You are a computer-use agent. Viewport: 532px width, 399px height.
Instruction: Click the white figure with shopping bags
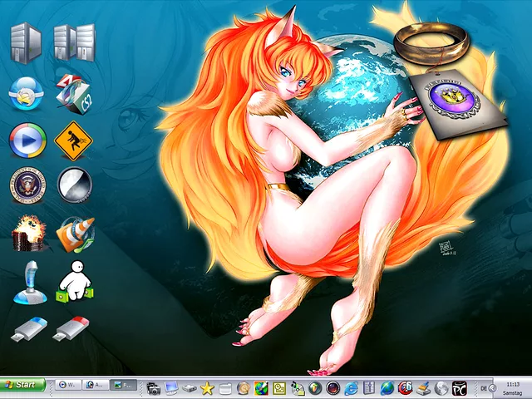tap(73, 283)
